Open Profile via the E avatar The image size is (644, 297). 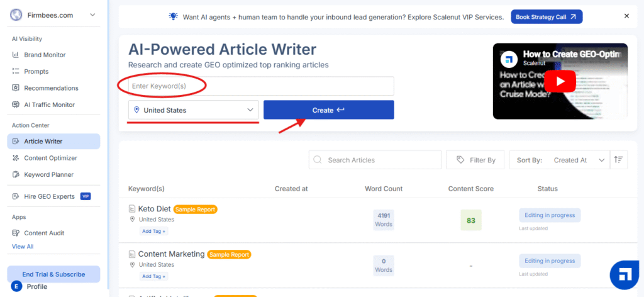tap(16, 286)
